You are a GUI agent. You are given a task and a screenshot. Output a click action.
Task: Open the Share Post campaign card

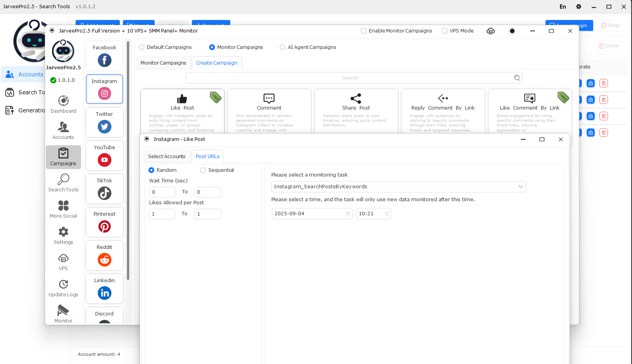(x=356, y=112)
